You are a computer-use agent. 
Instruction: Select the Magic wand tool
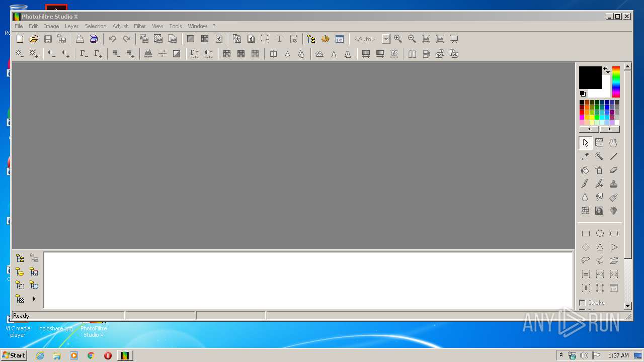599,156
